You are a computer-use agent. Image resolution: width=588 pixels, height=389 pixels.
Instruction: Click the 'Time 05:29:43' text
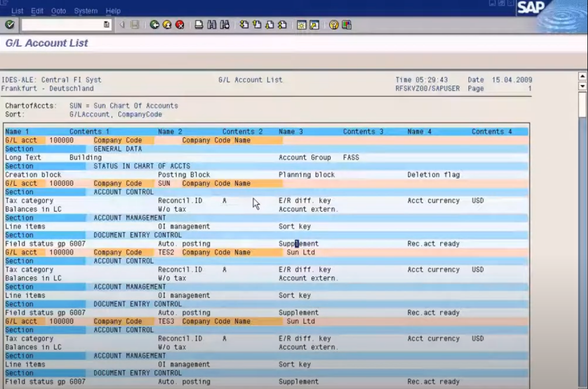[x=421, y=80]
